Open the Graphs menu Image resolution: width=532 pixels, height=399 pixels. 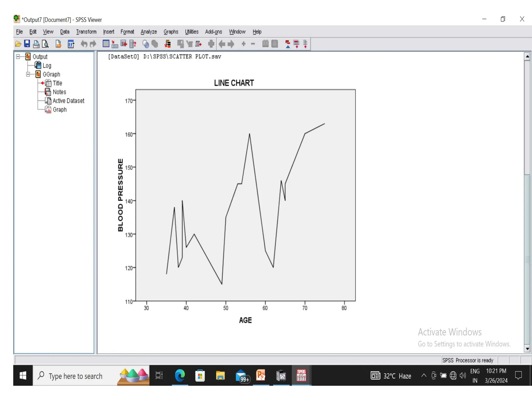[x=171, y=32]
